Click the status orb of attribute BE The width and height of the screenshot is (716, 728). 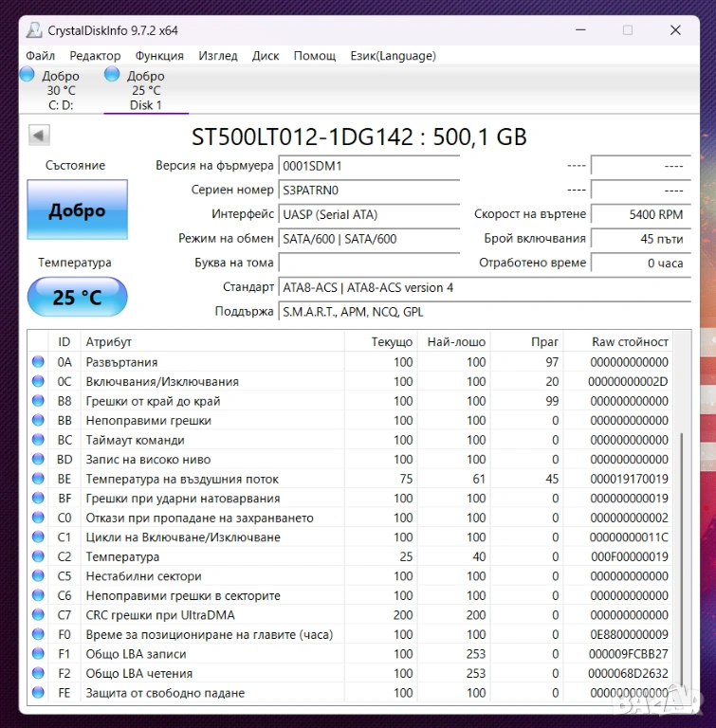pyautogui.click(x=38, y=479)
